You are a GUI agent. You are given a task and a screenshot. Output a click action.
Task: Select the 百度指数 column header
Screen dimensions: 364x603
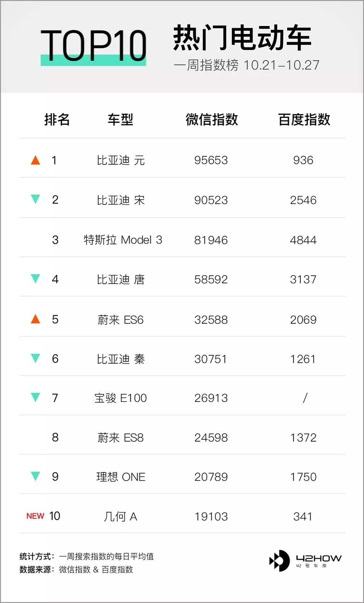(304, 119)
